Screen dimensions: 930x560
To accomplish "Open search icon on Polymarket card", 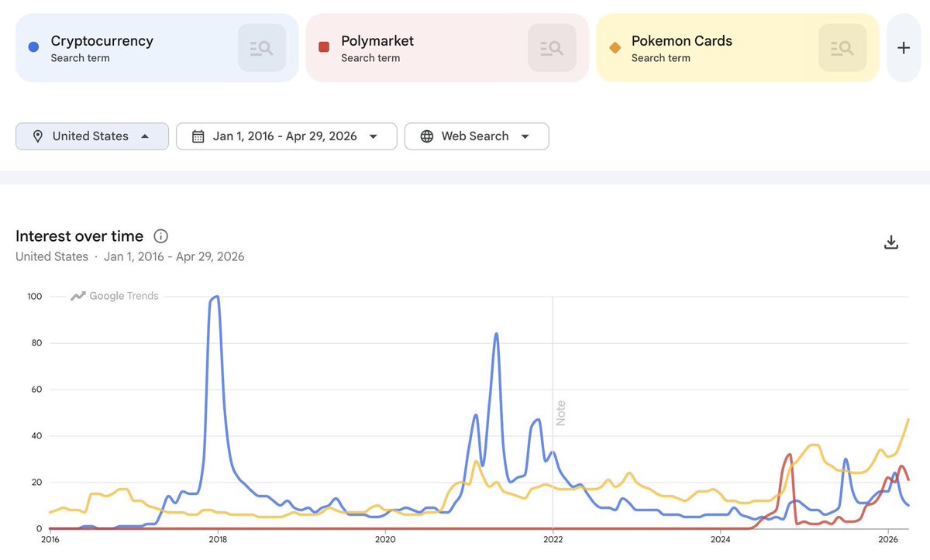I will coord(552,48).
